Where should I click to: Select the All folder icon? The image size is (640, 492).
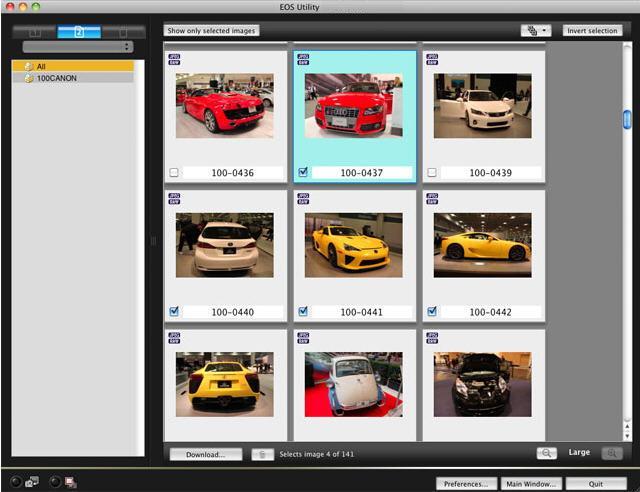[29, 66]
